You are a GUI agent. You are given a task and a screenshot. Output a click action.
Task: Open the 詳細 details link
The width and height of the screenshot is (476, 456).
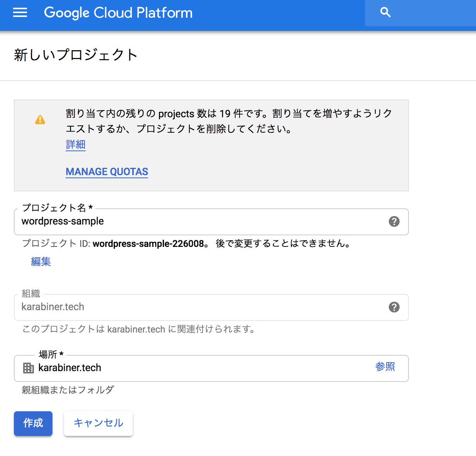76,145
